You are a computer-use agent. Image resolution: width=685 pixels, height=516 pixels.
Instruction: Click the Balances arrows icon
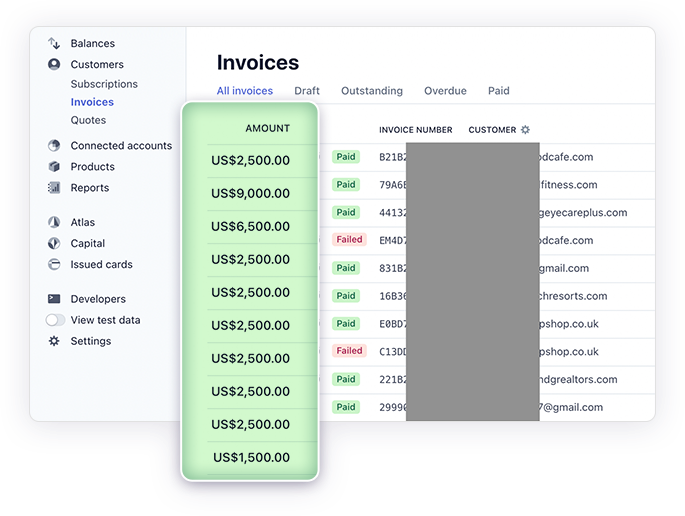pyautogui.click(x=54, y=43)
